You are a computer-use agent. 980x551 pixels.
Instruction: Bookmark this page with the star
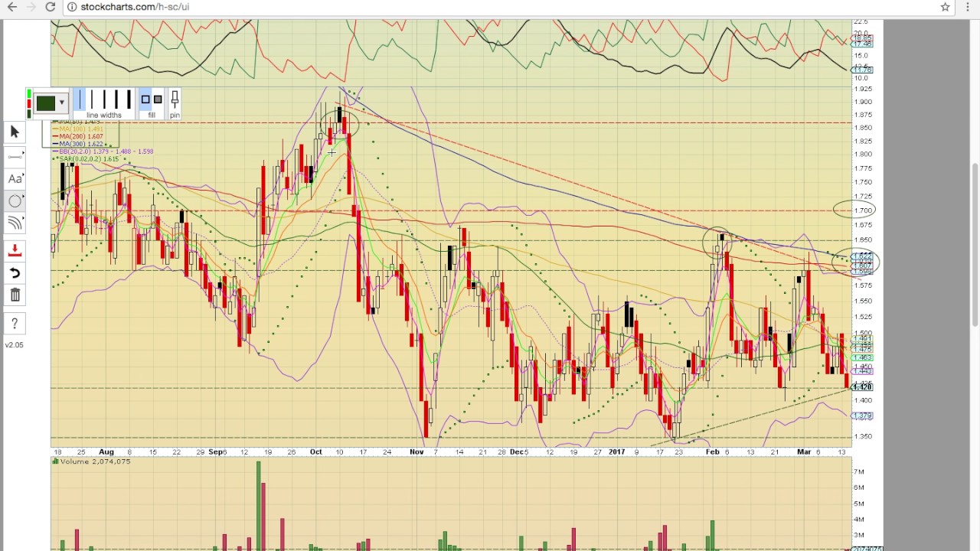coord(945,7)
